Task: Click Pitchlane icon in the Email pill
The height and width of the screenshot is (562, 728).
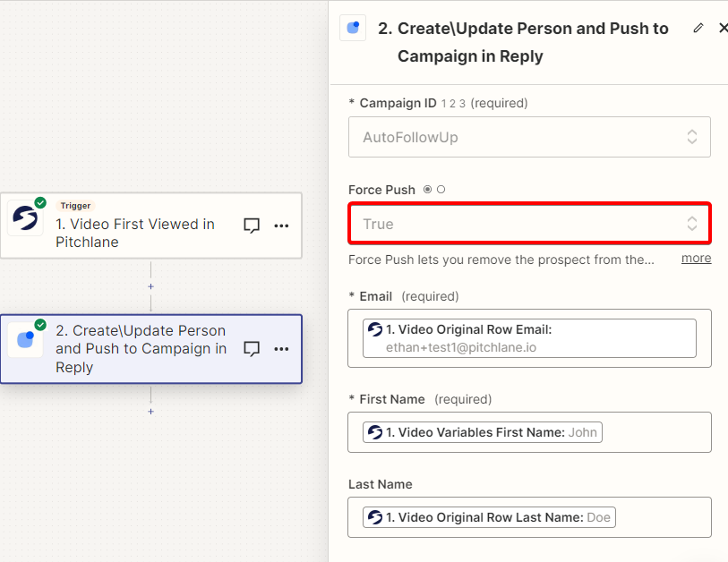Action: [375, 329]
